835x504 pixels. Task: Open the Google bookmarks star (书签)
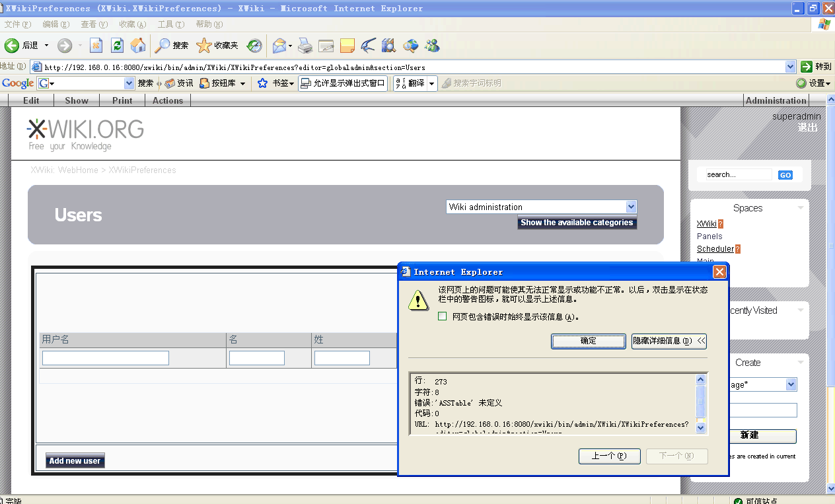(x=275, y=83)
